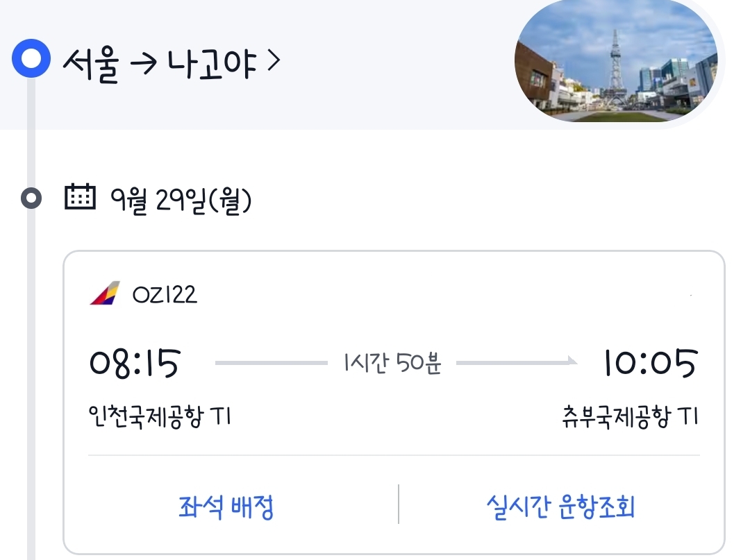Screen dimensions: 750x560
Task: Click the 서울 text in the header
Action: click(91, 64)
